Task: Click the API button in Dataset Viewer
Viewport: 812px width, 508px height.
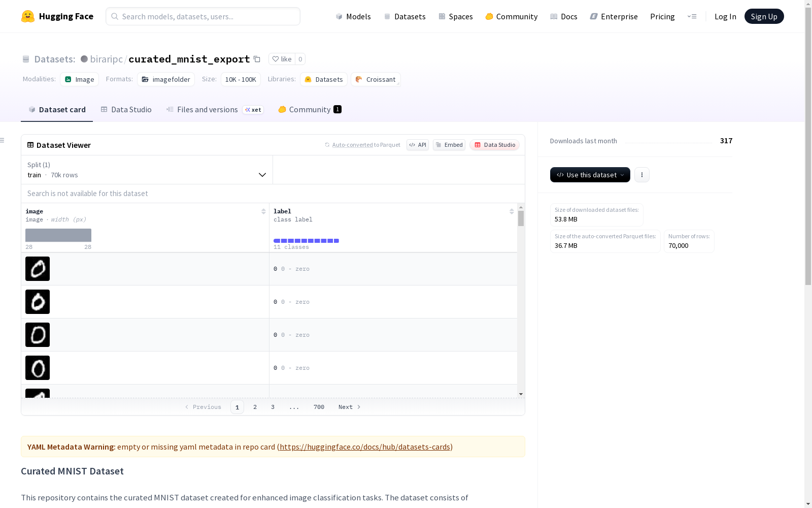Action: click(418, 145)
